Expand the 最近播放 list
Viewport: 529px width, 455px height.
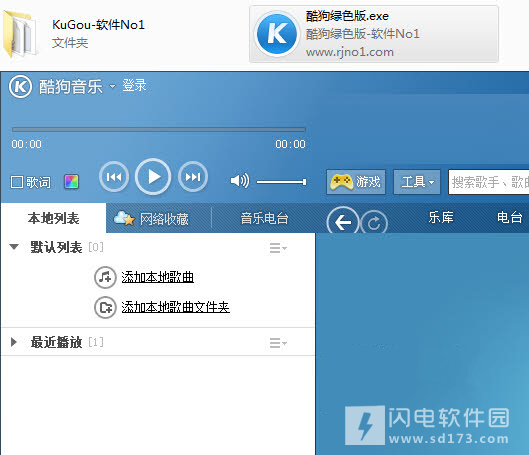click(14, 342)
